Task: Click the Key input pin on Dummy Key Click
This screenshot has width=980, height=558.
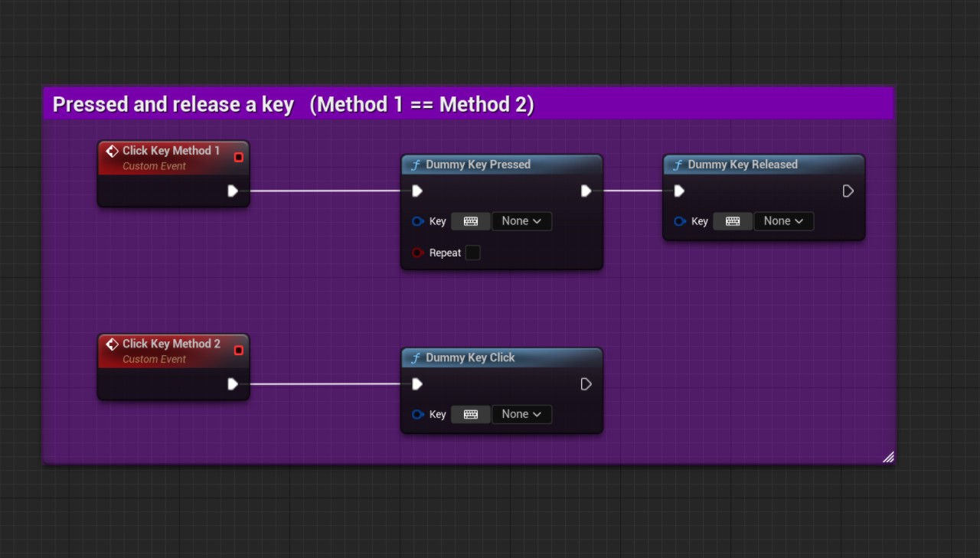Action: coord(417,414)
